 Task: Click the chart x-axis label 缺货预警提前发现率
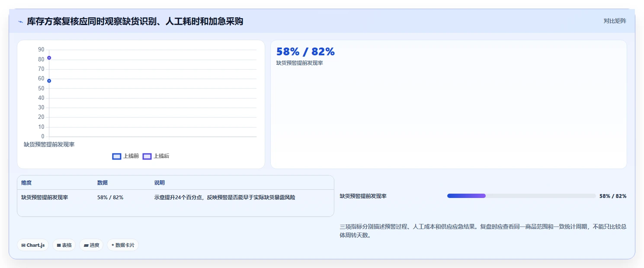click(49, 144)
